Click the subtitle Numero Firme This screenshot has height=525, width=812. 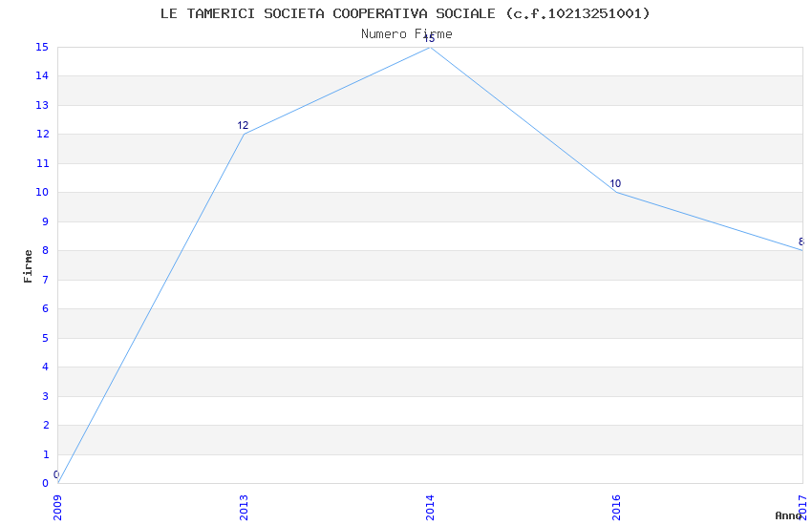tap(407, 34)
